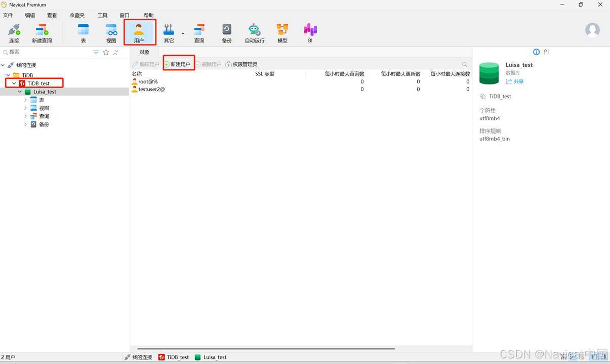Open the 编辑 menu
610x364 pixels.
coord(30,15)
